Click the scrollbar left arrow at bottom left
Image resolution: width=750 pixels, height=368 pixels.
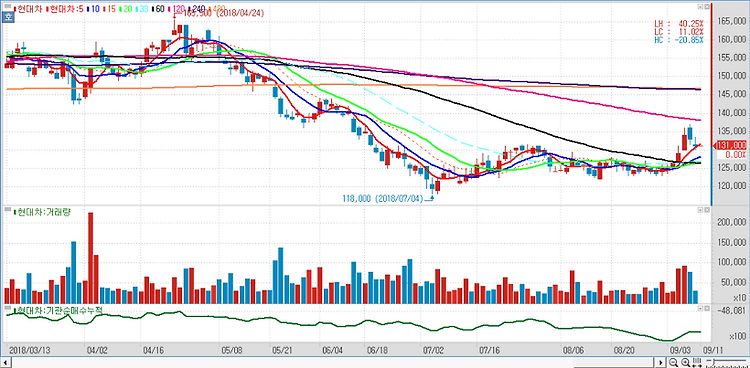(x=6, y=363)
